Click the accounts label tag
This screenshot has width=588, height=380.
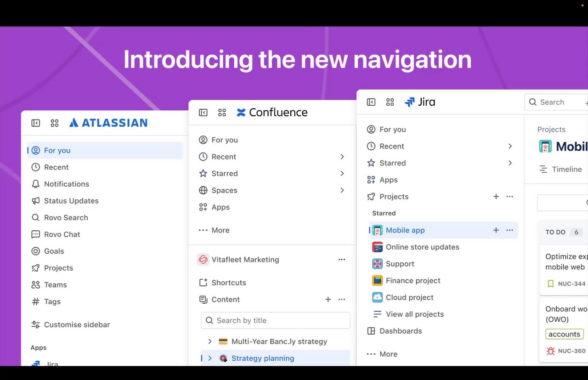pyautogui.click(x=565, y=334)
